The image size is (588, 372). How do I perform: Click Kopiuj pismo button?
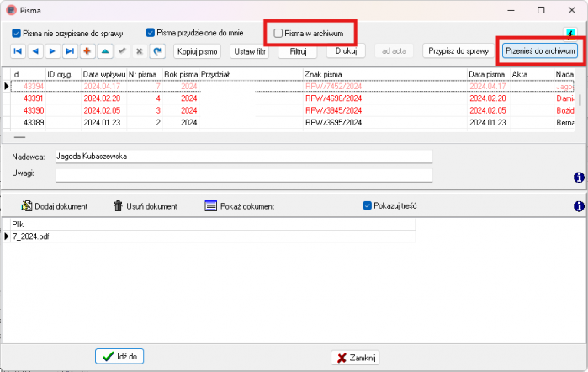[x=197, y=51]
